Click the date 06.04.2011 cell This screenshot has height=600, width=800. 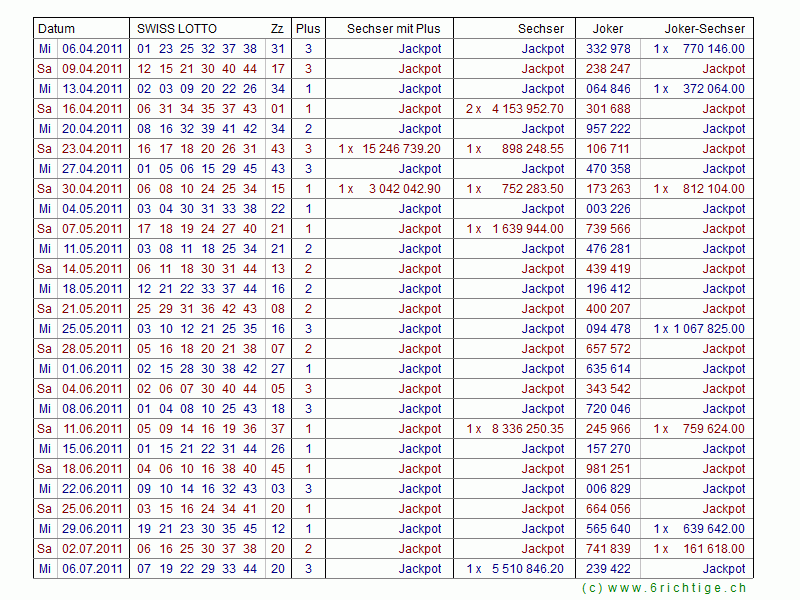click(x=92, y=49)
